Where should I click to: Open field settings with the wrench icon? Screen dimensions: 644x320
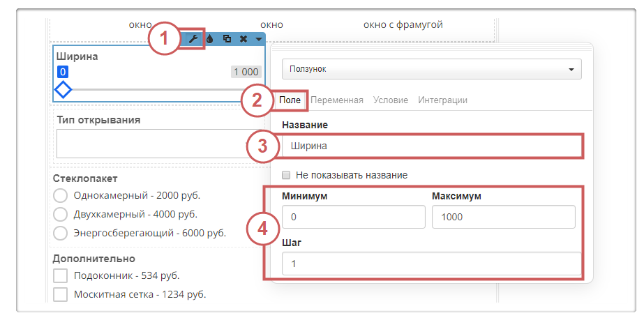(194, 39)
